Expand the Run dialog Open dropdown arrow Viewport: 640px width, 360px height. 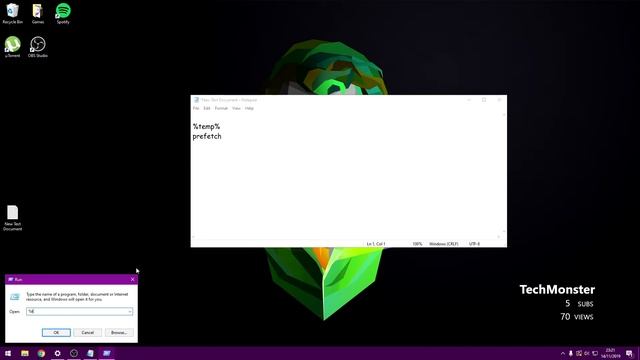[x=130, y=311]
